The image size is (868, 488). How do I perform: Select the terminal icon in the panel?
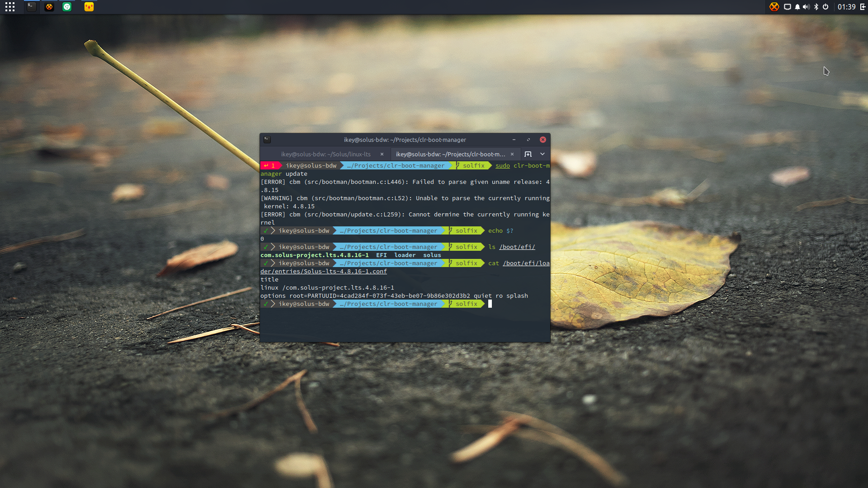[x=31, y=7]
